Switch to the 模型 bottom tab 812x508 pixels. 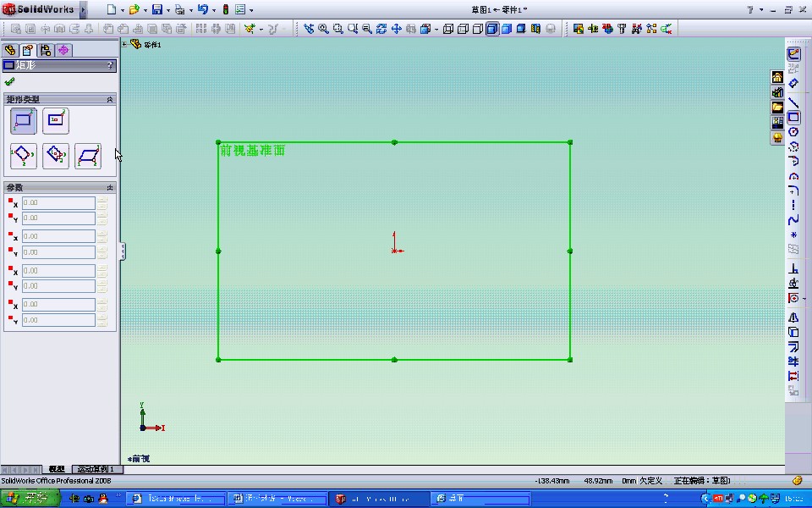(x=57, y=469)
